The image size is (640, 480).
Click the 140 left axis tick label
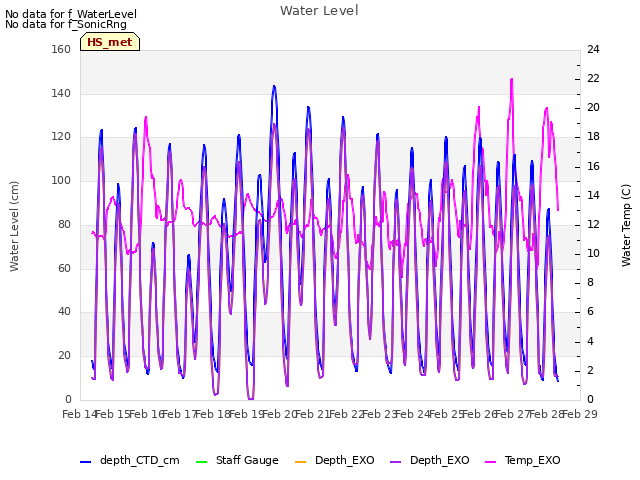coord(61,93)
